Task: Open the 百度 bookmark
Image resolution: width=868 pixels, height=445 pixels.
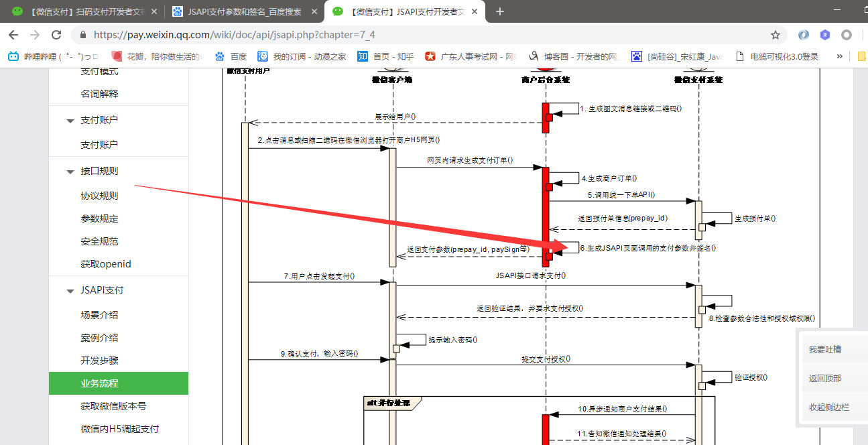Action: click(x=231, y=57)
